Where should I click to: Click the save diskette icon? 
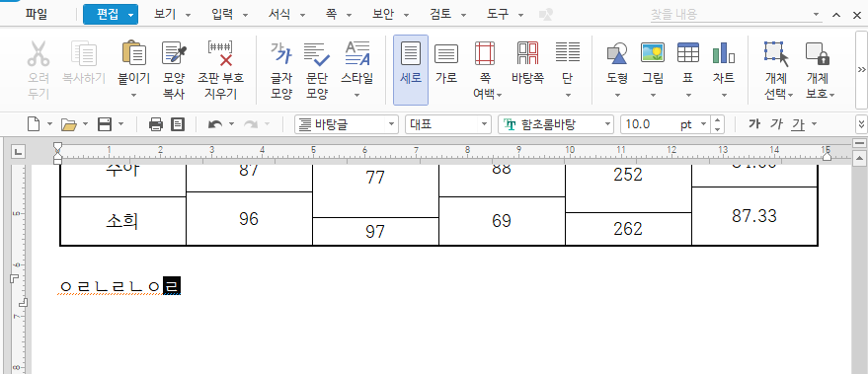[x=105, y=124]
